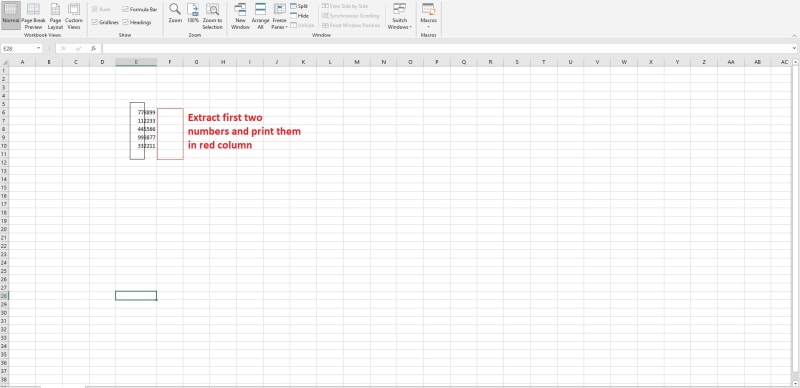Toggle the Gridlines checkbox
800x388 pixels.
tap(94, 22)
